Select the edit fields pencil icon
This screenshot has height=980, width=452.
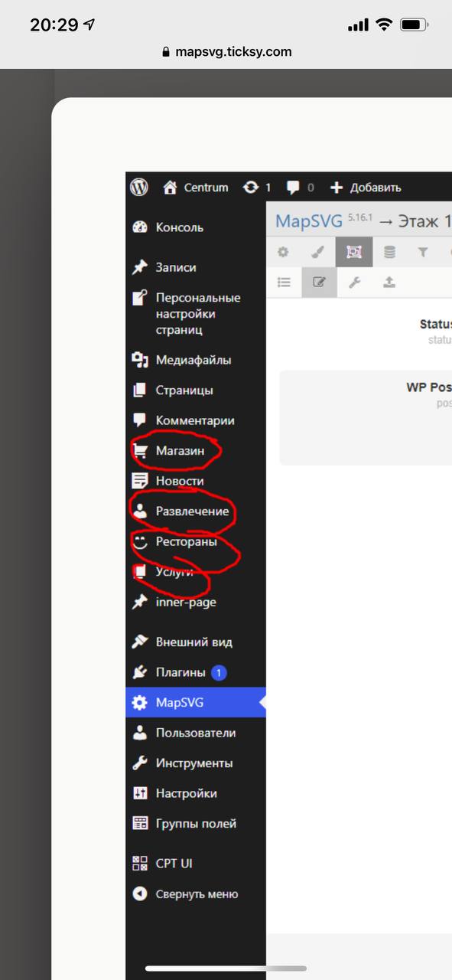coord(319,283)
